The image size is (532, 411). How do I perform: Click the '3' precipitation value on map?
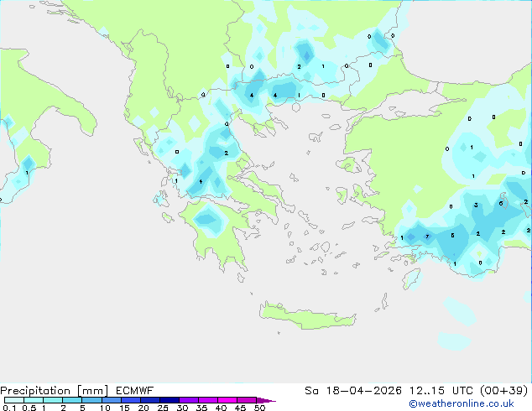476,205
